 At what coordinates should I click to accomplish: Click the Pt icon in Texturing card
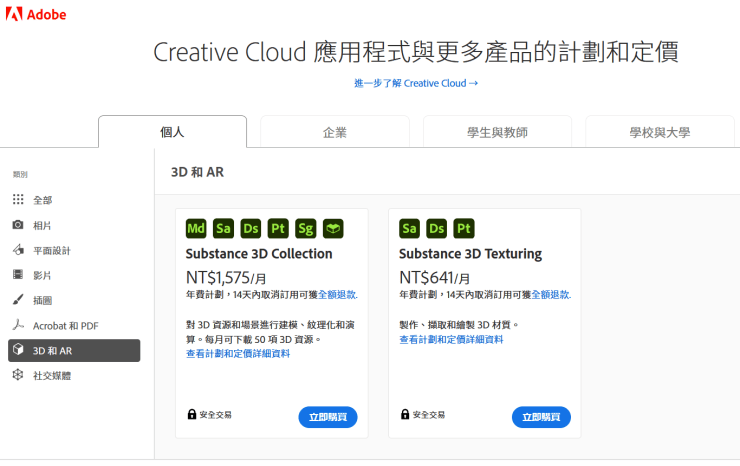coord(464,229)
